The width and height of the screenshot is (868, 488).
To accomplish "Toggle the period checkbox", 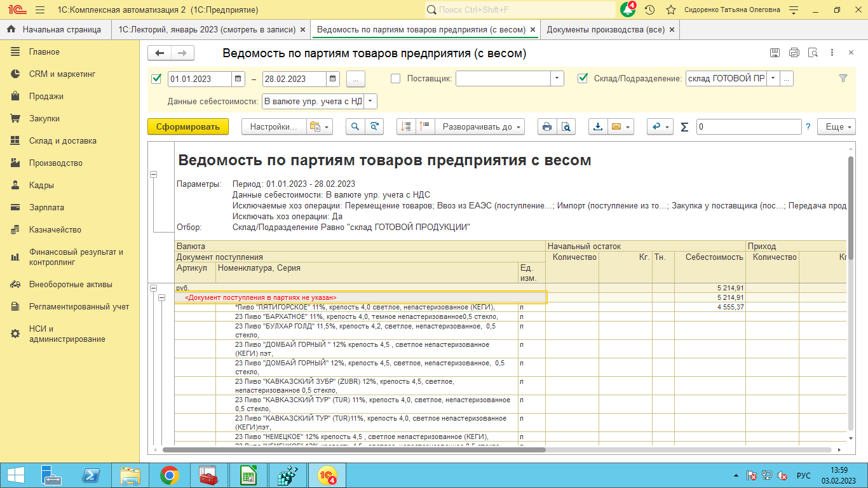I will tap(156, 79).
